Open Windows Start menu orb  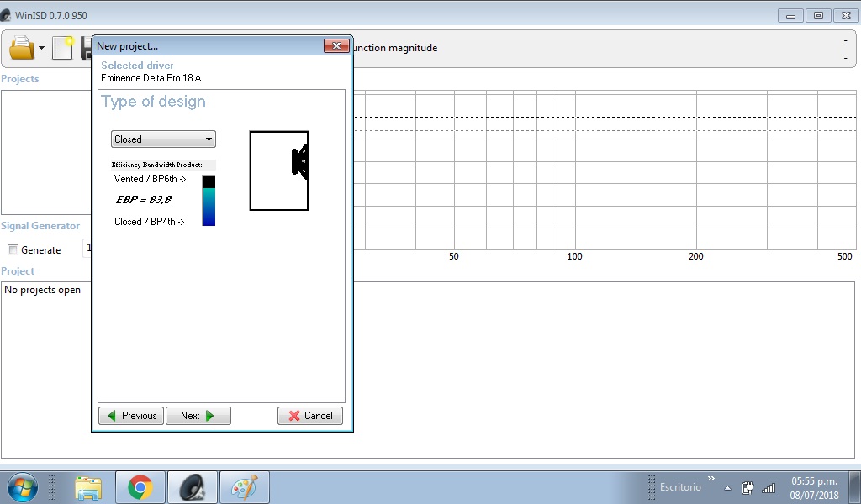coord(23,487)
